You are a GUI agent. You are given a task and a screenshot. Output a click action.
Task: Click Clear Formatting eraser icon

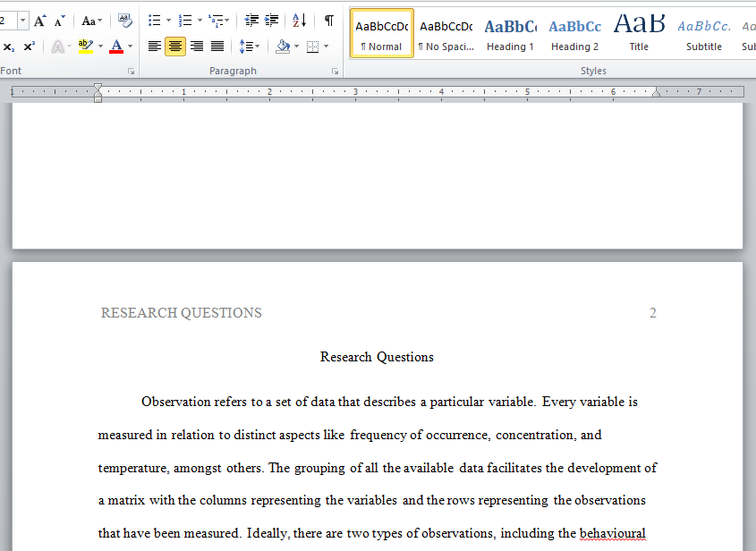(x=125, y=21)
